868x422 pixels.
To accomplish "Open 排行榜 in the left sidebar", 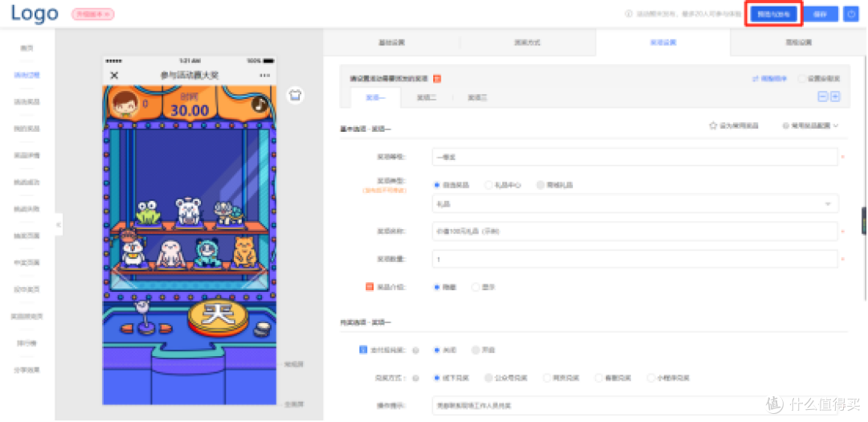I will (x=27, y=342).
